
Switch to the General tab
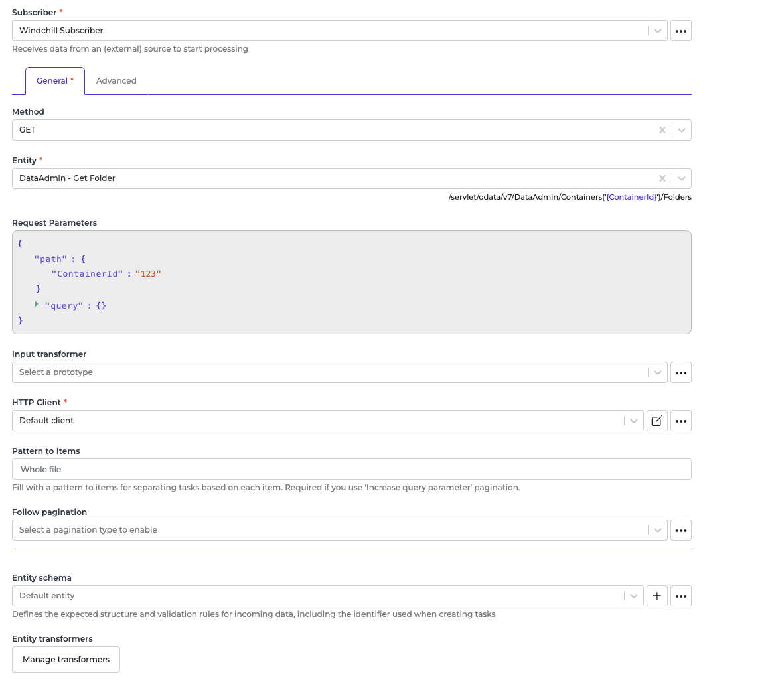54,81
